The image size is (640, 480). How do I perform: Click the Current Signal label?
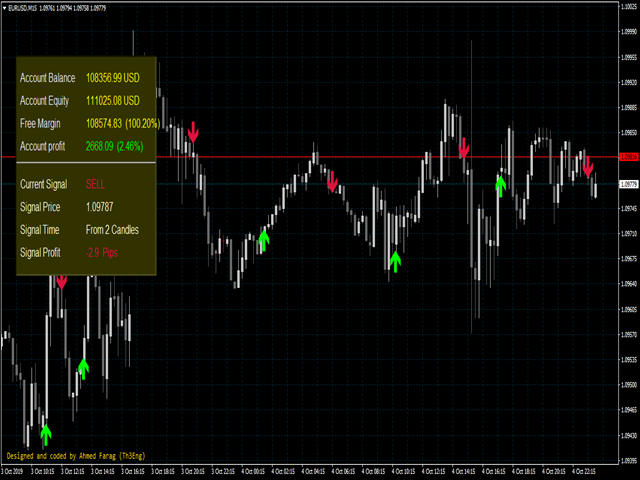pyautogui.click(x=44, y=184)
